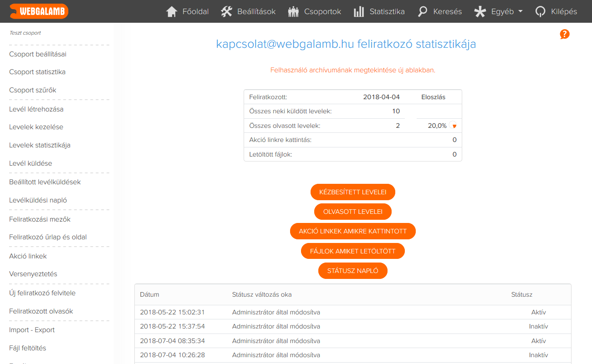Open the Statisztika menu label
Viewport: 592px width, 364px height.
pos(387,11)
